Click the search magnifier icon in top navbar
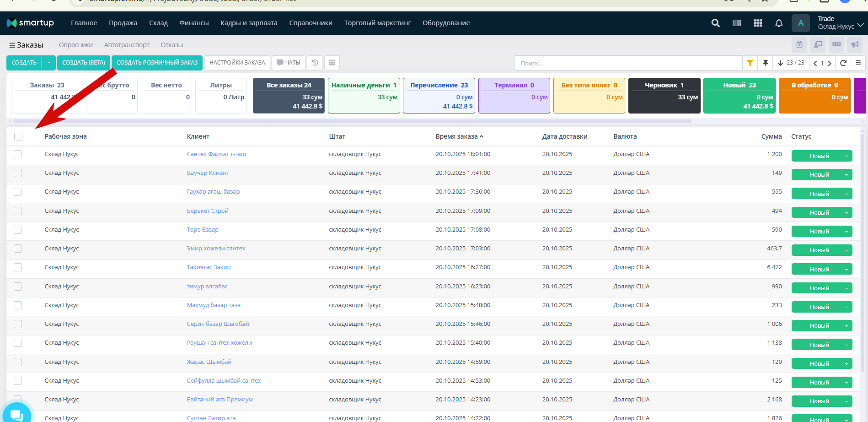The image size is (868, 422). (716, 23)
